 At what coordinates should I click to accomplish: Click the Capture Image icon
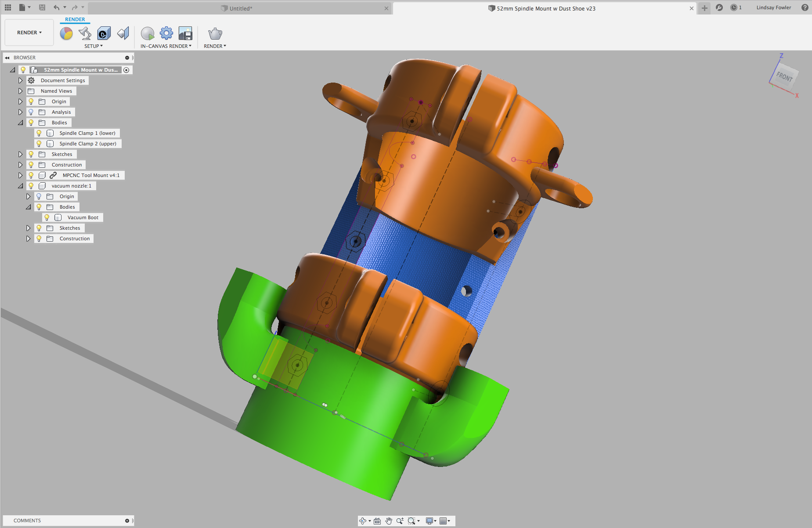click(185, 33)
